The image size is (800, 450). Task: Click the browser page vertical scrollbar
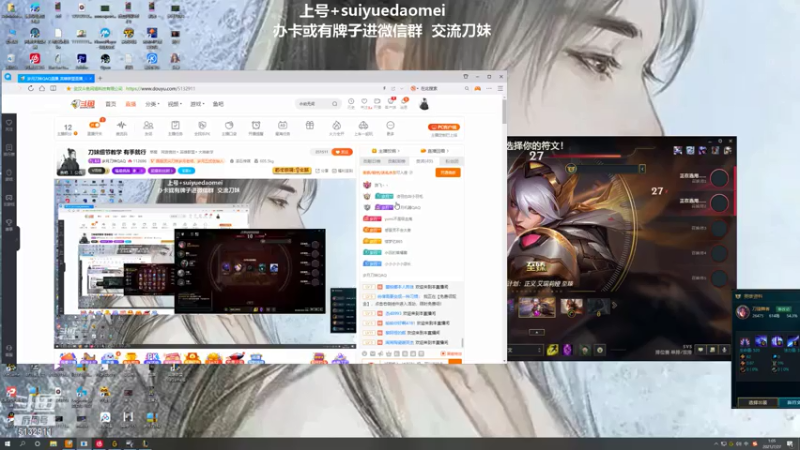coord(504,111)
